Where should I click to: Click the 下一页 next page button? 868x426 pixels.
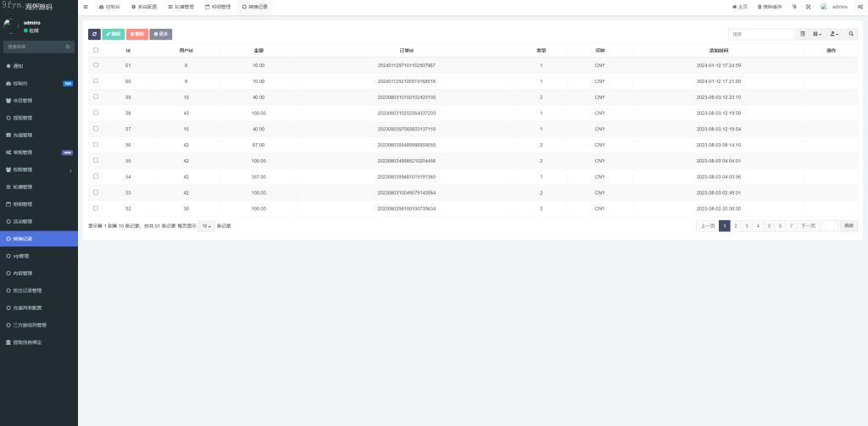point(809,226)
